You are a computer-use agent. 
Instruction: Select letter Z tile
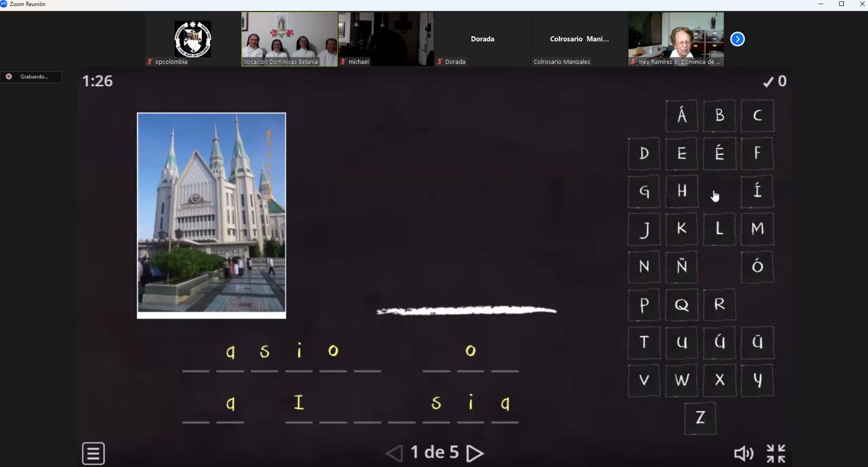click(700, 418)
